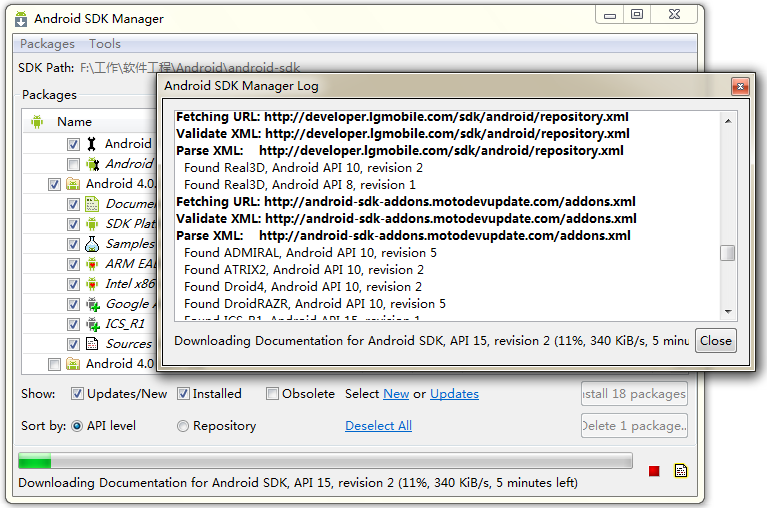Click the ARM EABI system image icon
Viewport: 767px width, 508px height.
coord(92,264)
